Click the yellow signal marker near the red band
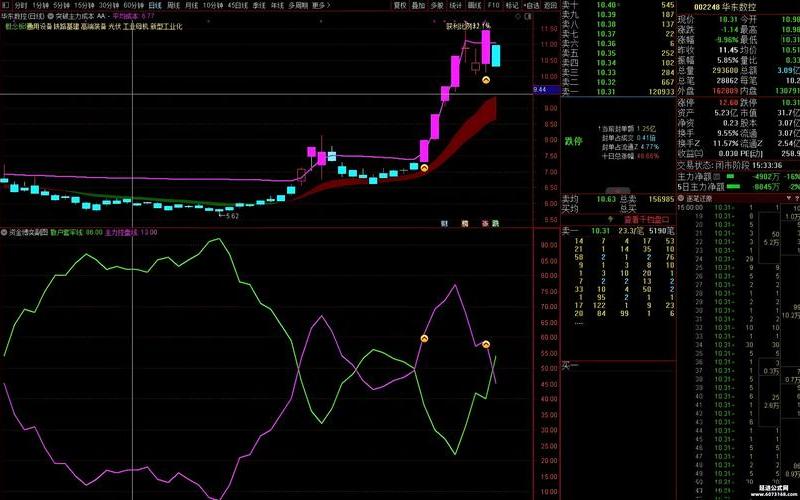This screenshot has height=500, width=800. click(424, 168)
